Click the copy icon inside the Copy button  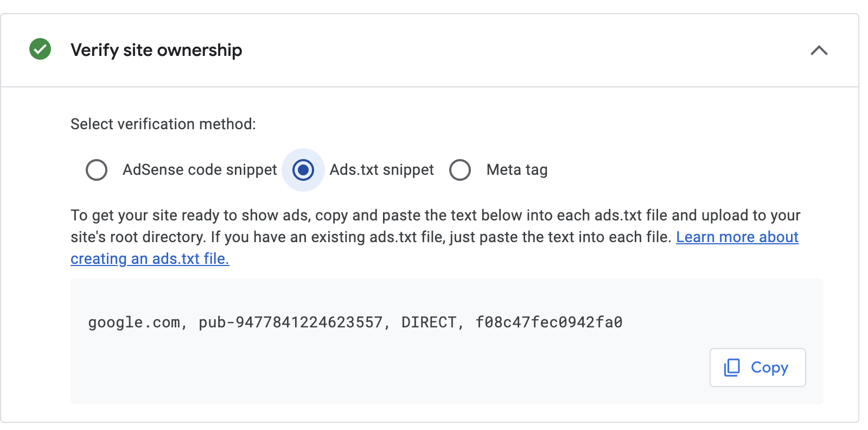[733, 368]
